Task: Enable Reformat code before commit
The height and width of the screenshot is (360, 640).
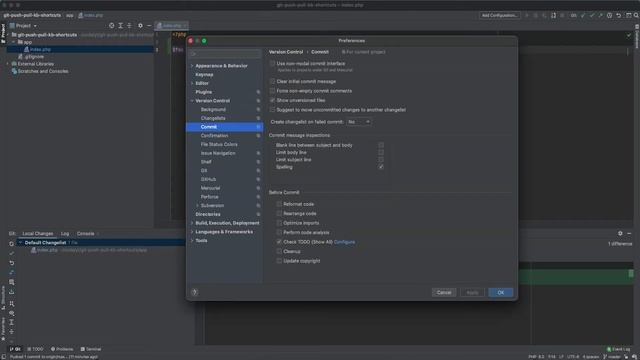Action: 279,204
